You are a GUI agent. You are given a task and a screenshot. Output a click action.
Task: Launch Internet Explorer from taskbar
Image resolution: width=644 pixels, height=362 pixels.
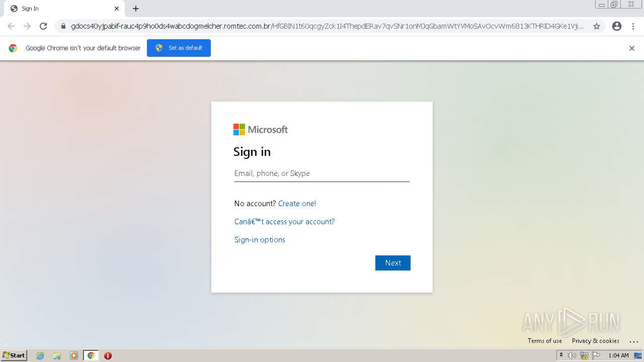pos(40,355)
